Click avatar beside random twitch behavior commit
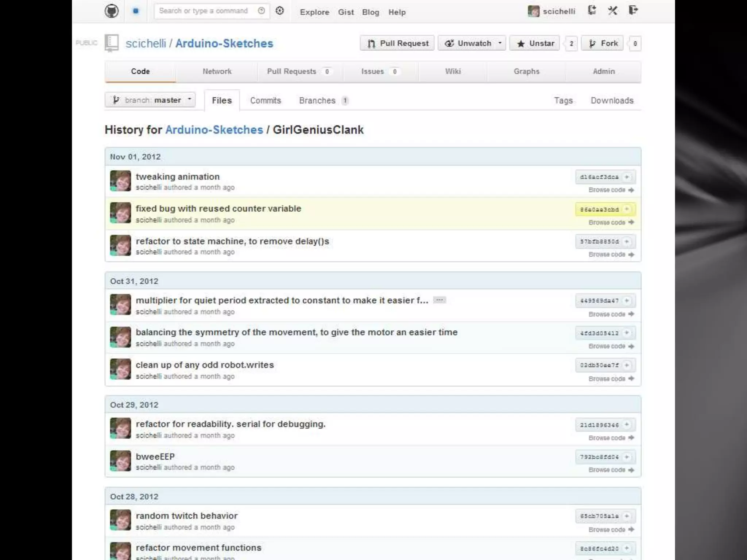 click(x=120, y=520)
